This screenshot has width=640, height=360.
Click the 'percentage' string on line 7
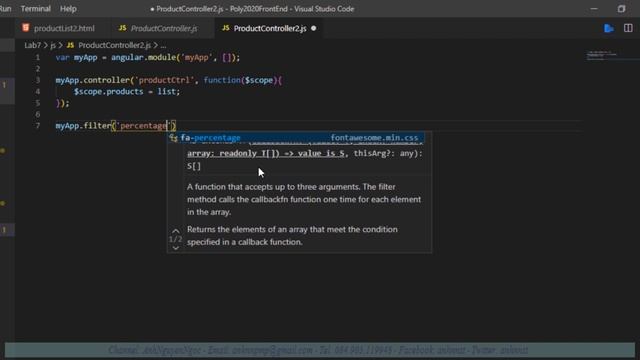point(143,126)
